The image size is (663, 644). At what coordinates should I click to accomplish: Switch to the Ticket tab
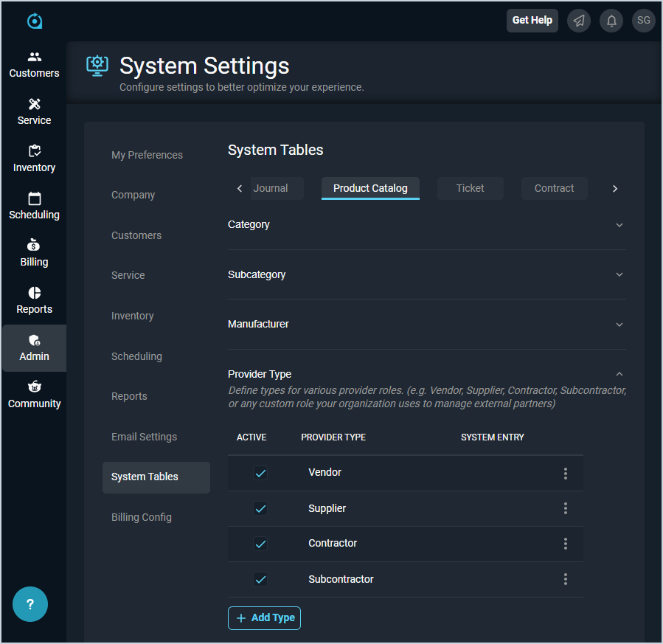point(470,188)
